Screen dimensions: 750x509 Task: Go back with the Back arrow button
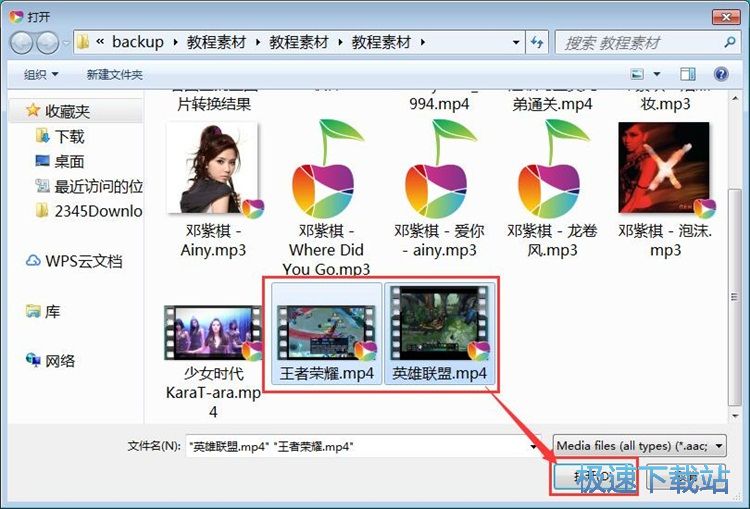(x=22, y=43)
